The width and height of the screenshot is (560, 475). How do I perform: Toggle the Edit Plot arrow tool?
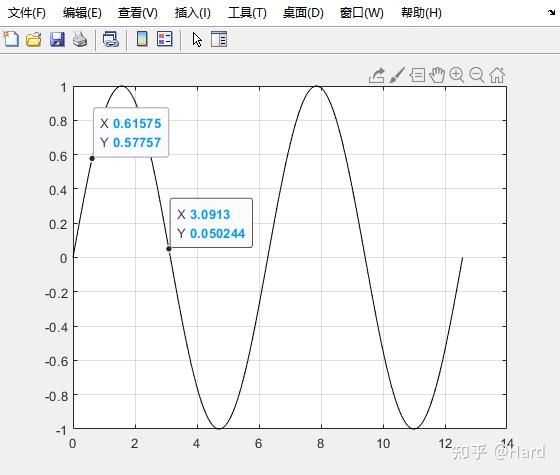click(197, 39)
